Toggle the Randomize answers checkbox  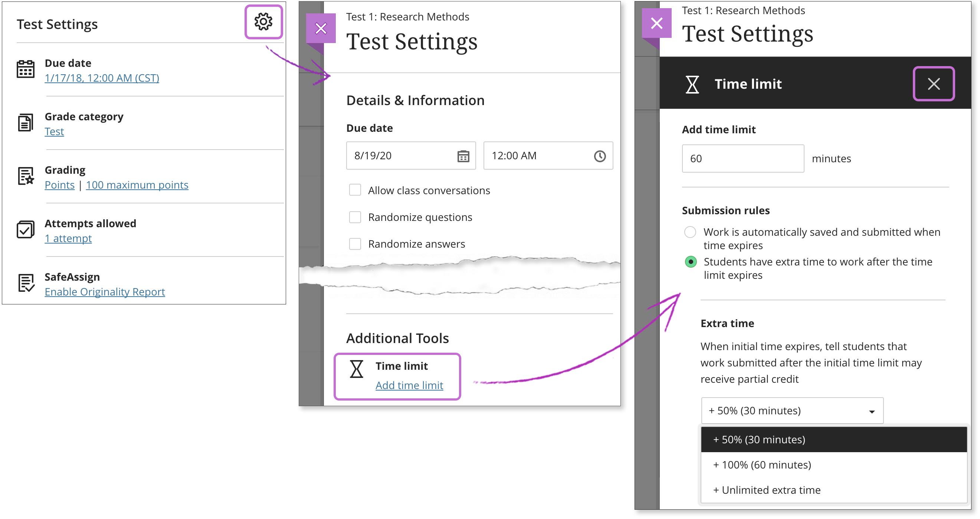pyautogui.click(x=355, y=244)
